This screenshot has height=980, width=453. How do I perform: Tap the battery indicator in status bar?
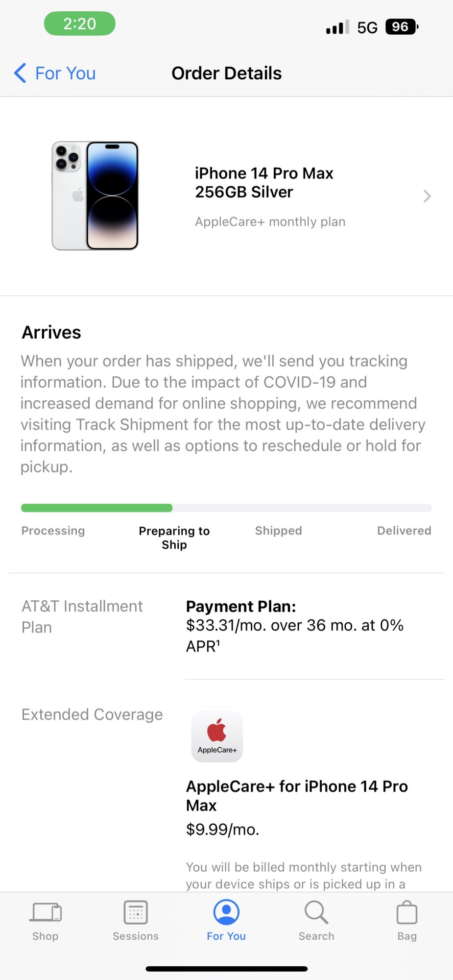pyautogui.click(x=402, y=27)
